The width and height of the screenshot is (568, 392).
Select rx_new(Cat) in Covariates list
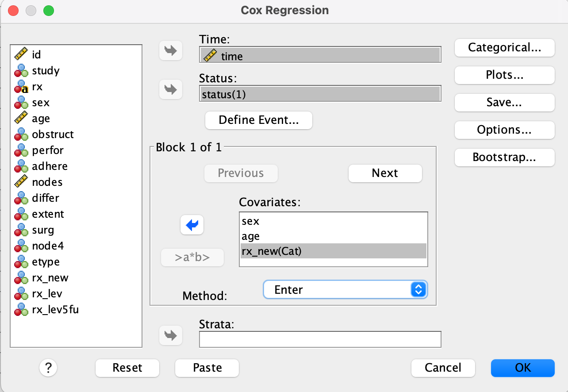pos(333,251)
